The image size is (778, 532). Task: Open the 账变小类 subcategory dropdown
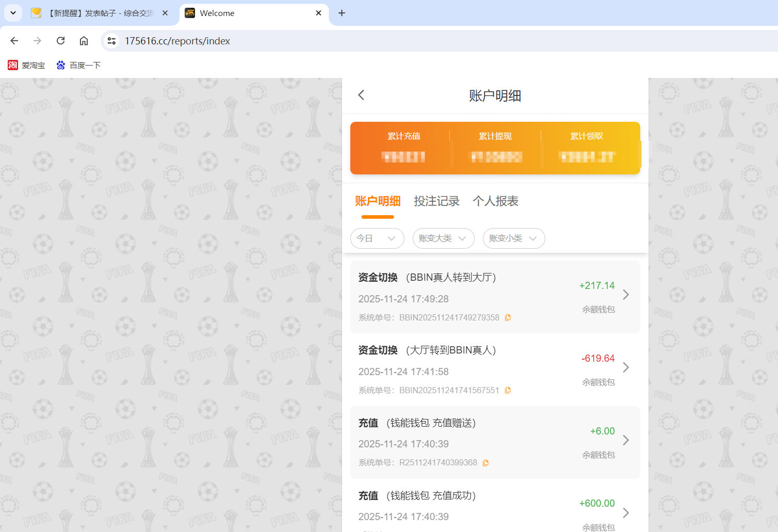click(513, 238)
